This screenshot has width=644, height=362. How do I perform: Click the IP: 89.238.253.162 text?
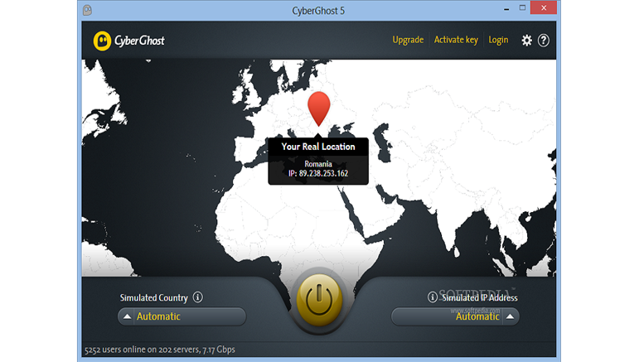coord(318,173)
